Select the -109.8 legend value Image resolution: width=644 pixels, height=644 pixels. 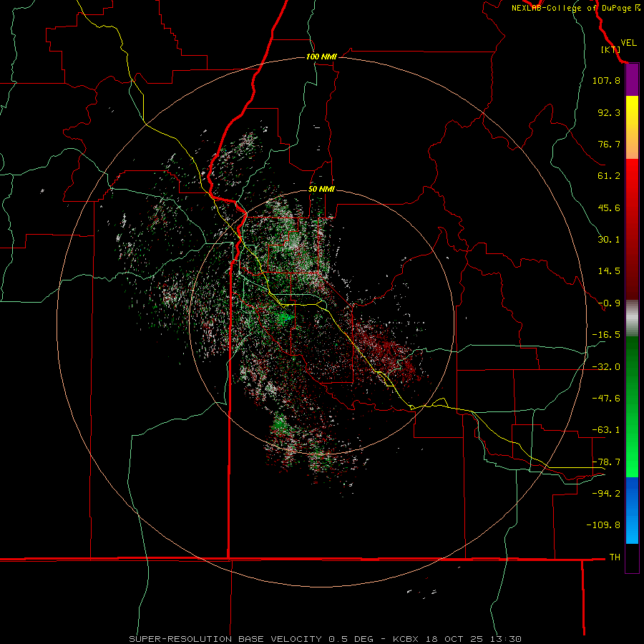pos(603,525)
